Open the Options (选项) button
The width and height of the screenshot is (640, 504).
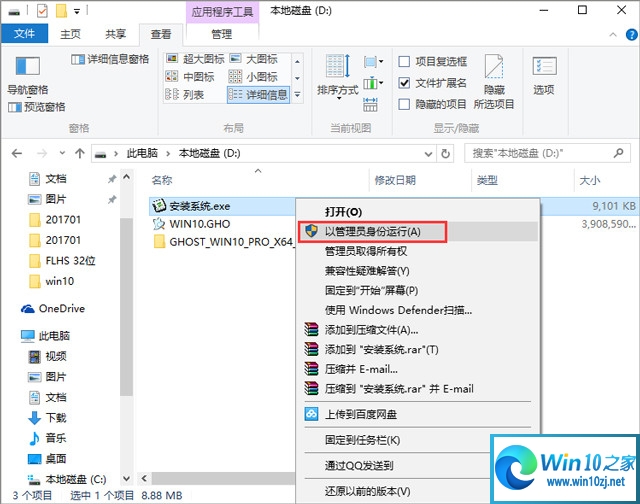[544, 75]
